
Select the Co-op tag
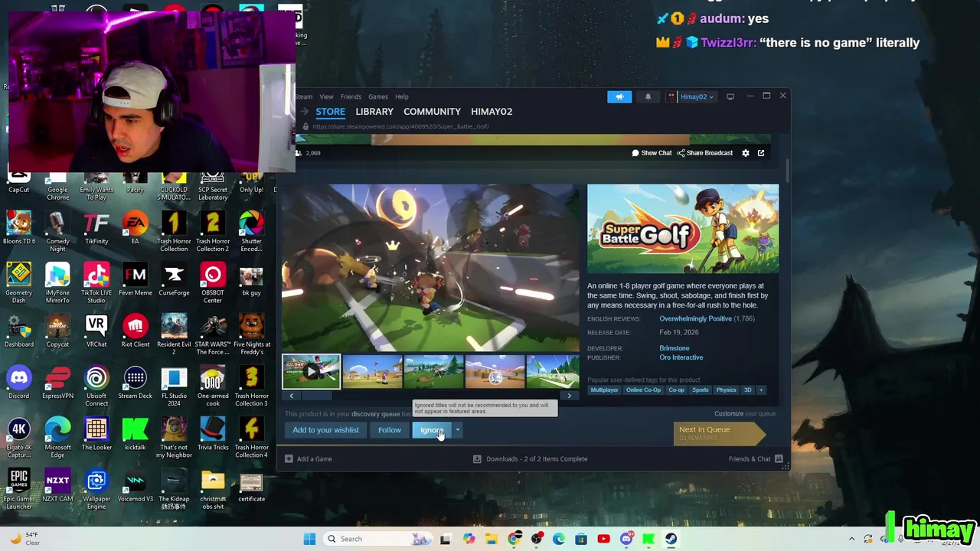[676, 390]
